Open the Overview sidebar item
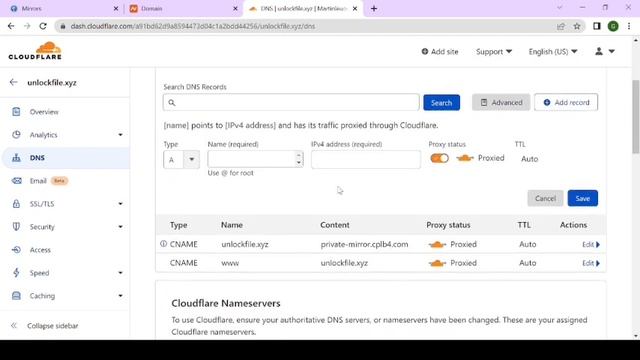 pos(44,112)
